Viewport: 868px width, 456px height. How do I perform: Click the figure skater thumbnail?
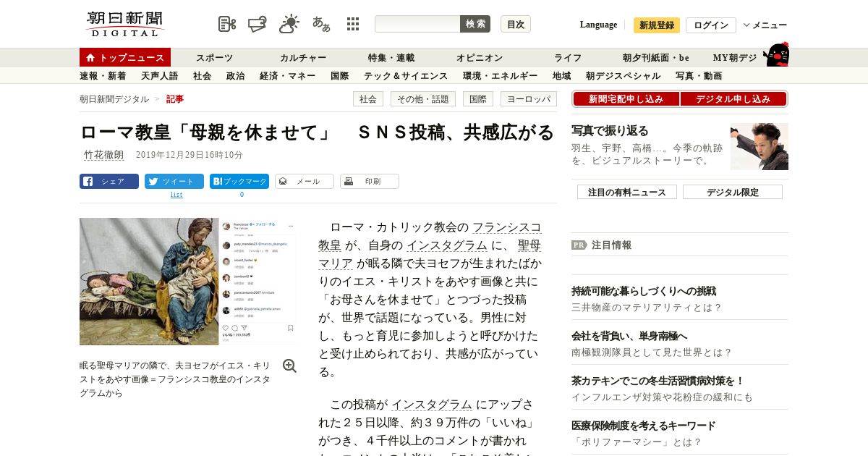[x=759, y=146]
